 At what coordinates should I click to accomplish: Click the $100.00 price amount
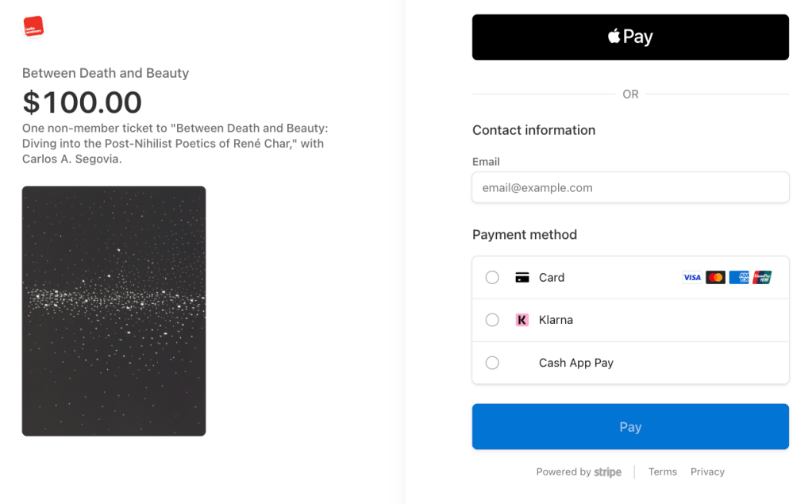pyautogui.click(x=82, y=103)
